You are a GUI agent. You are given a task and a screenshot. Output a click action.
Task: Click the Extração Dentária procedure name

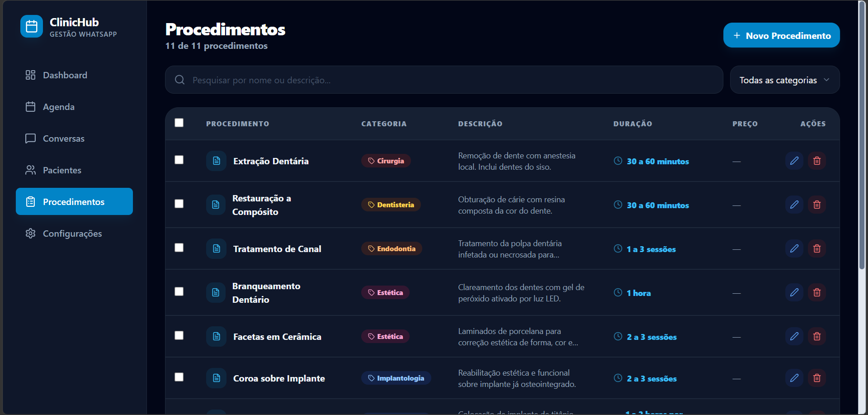coord(271,161)
